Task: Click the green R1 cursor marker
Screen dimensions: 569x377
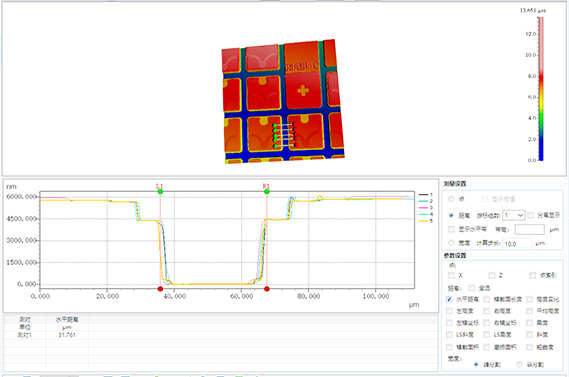Action: coord(267,192)
